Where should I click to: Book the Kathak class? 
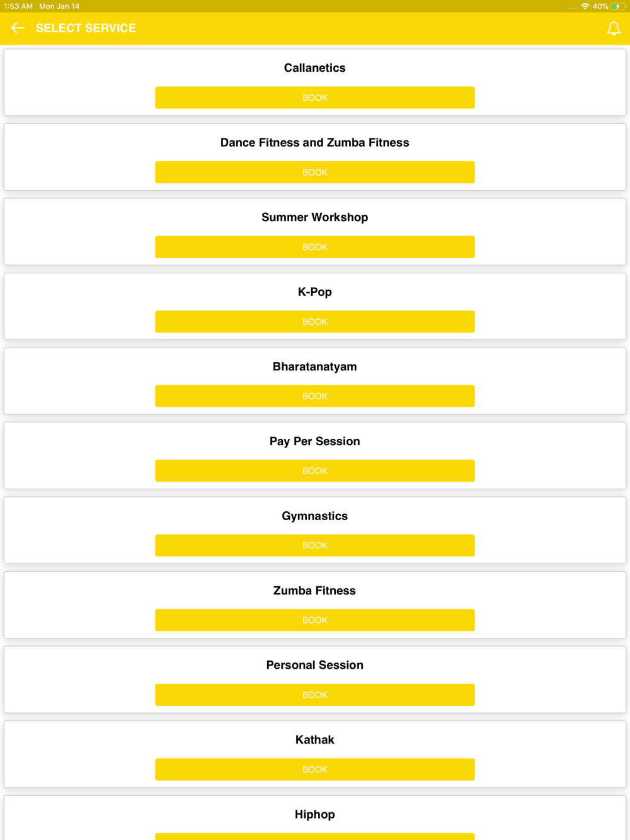click(x=315, y=769)
